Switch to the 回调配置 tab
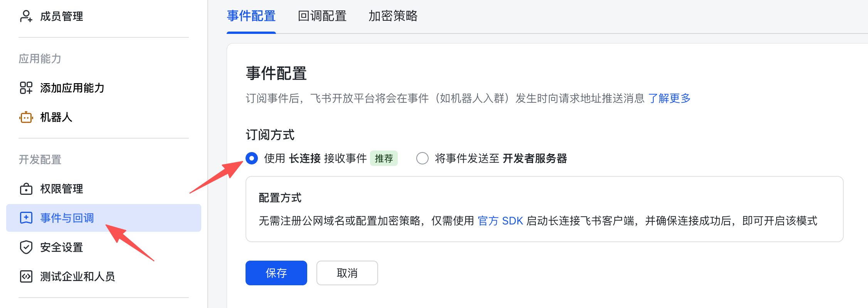Viewport: 868px width, 308px height. (322, 16)
